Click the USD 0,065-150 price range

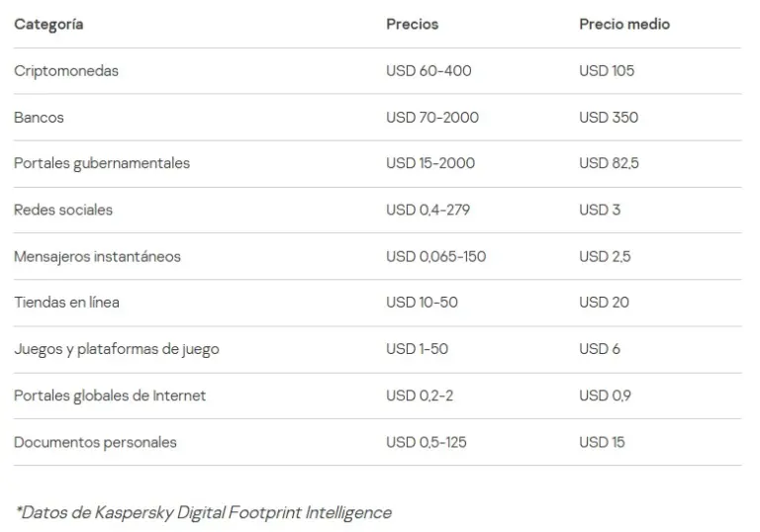(435, 256)
